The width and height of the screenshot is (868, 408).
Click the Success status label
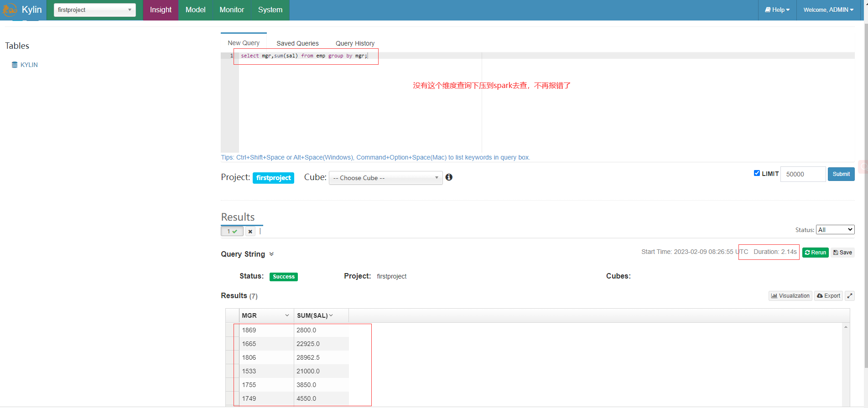(284, 277)
